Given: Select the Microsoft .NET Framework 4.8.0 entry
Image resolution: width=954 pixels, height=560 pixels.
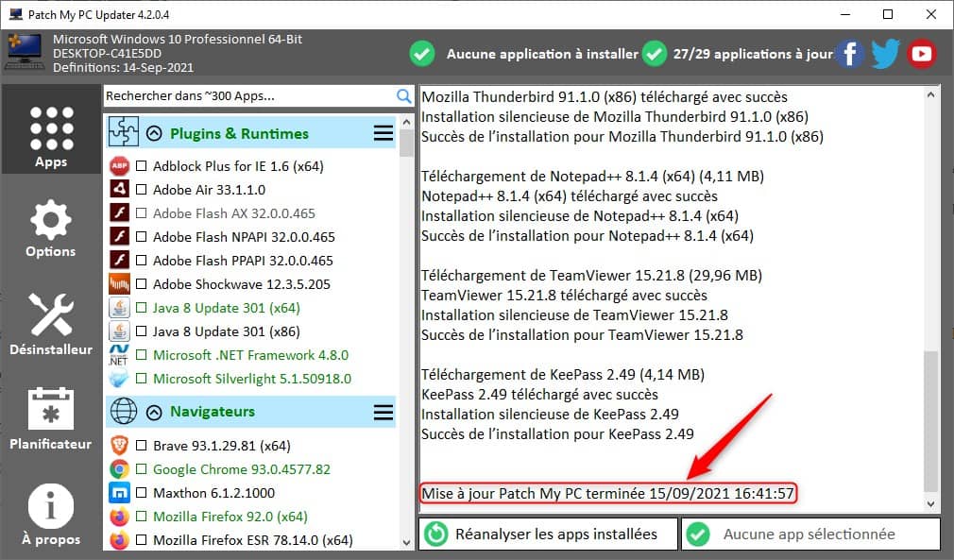Looking at the screenshot, I should (x=250, y=355).
